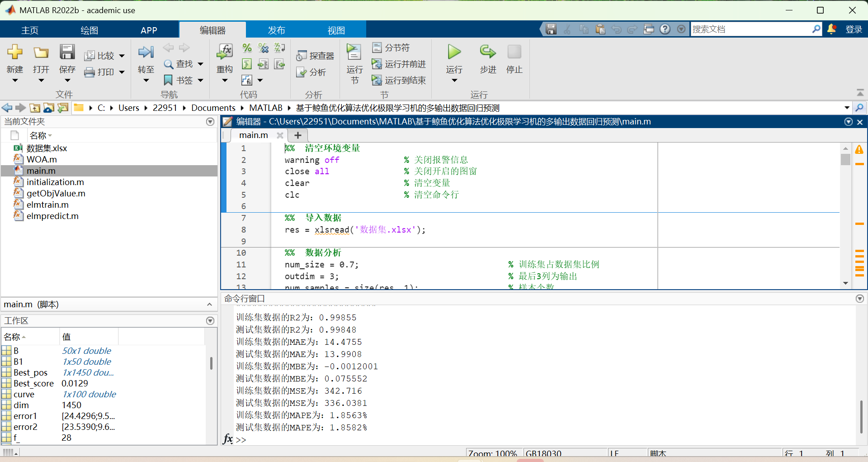Click the editor warning indicator triangle

(x=859, y=149)
